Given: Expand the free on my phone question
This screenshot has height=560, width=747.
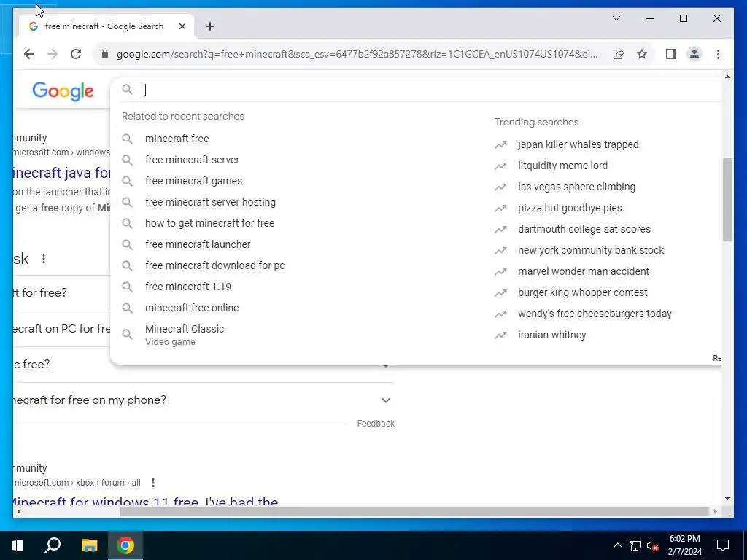Looking at the screenshot, I should coord(386,400).
